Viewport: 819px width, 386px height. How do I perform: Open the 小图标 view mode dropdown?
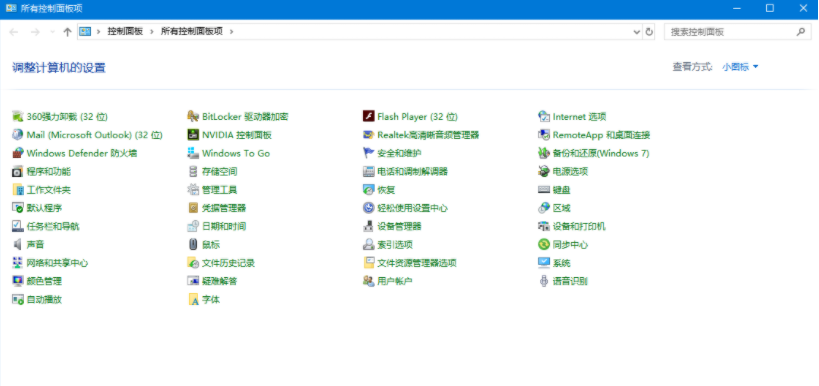point(740,67)
